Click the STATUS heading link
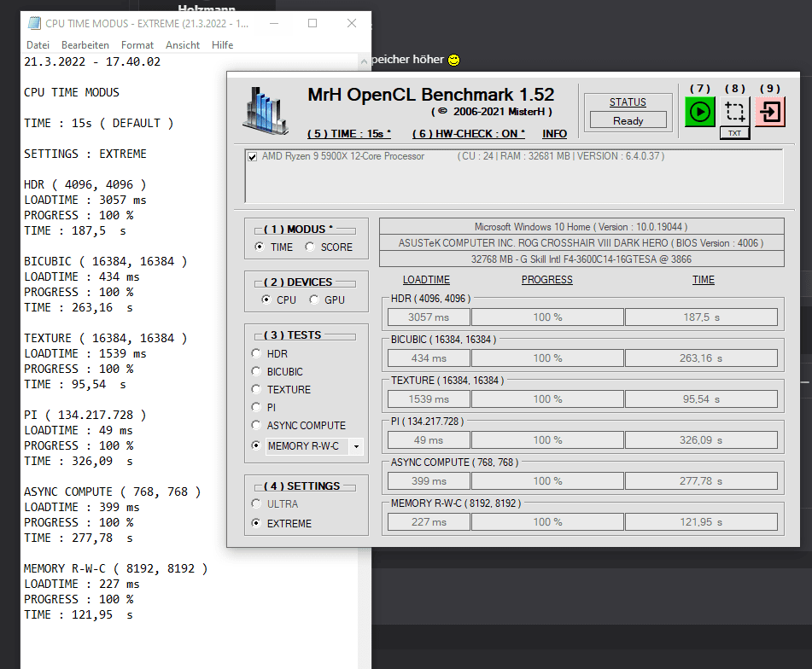812x669 pixels. click(628, 102)
